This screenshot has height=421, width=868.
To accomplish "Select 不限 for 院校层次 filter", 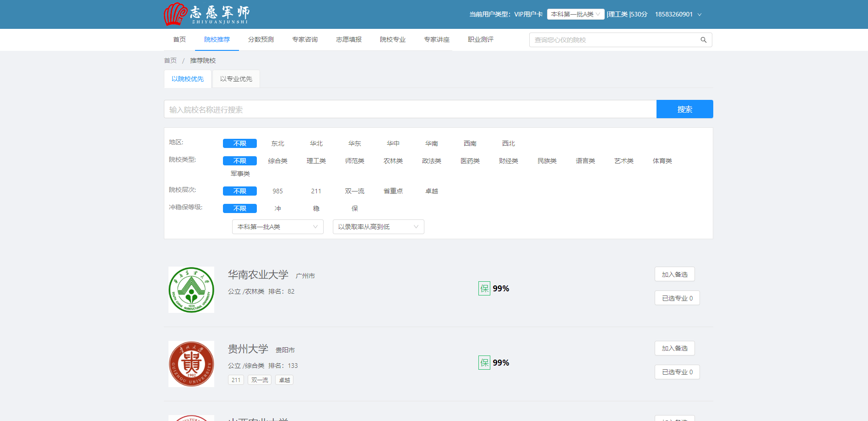I will (x=240, y=191).
